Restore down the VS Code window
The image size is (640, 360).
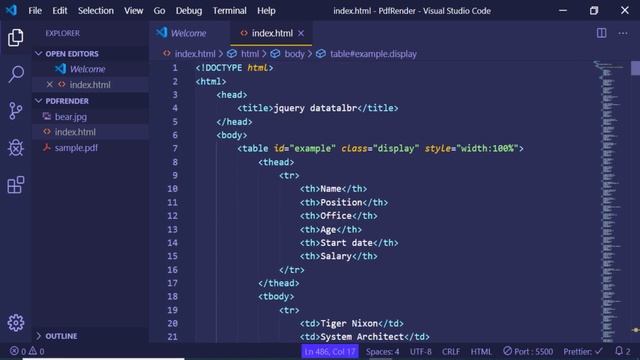594,11
